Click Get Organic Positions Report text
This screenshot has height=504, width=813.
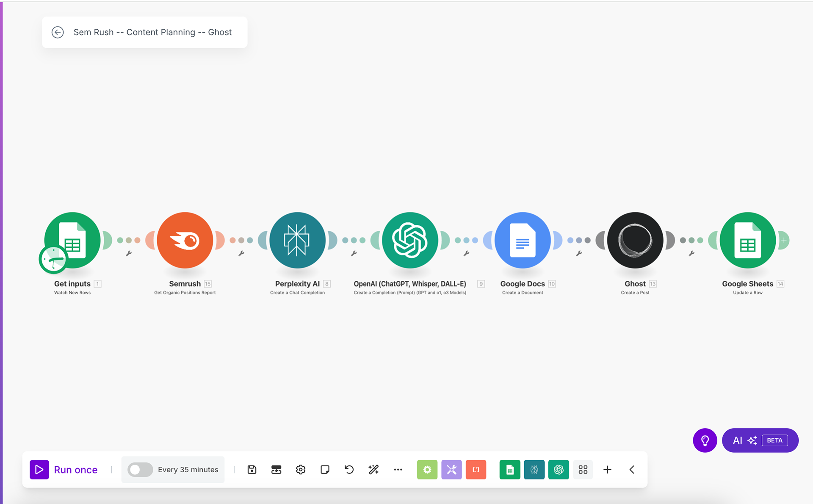click(185, 293)
